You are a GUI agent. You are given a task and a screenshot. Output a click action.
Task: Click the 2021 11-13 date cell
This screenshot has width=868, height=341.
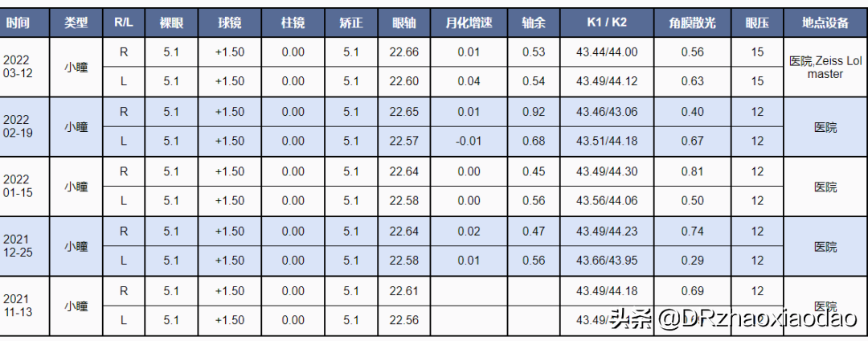(18, 306)
